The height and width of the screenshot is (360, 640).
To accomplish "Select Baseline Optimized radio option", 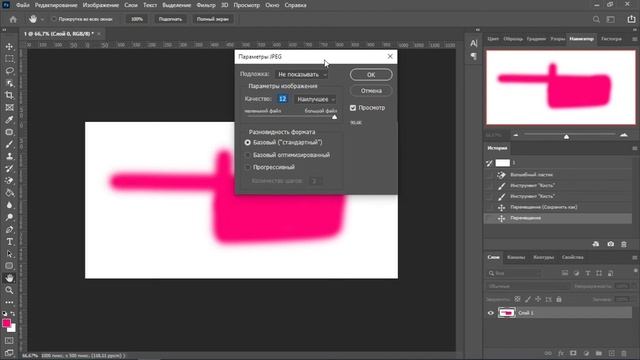I will 247,155.
